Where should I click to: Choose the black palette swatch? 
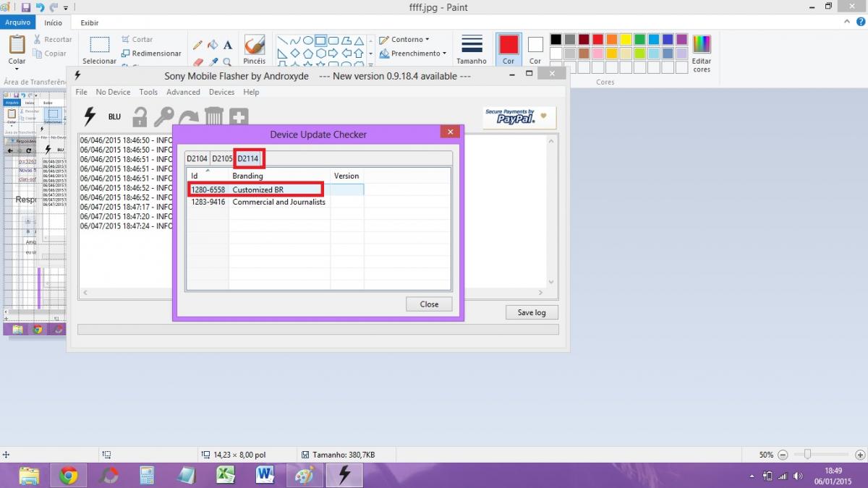[x=556, y=40]
